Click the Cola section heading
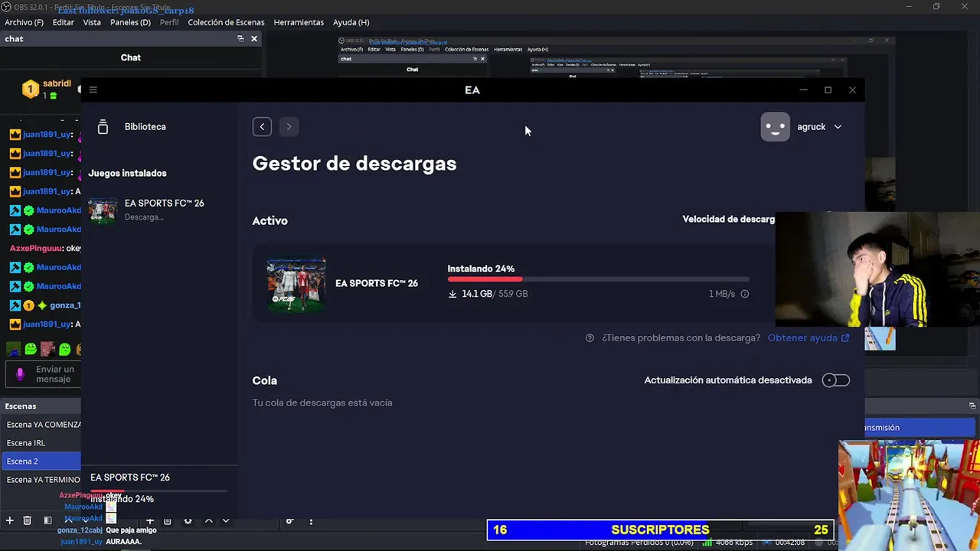 coord(265,380)
